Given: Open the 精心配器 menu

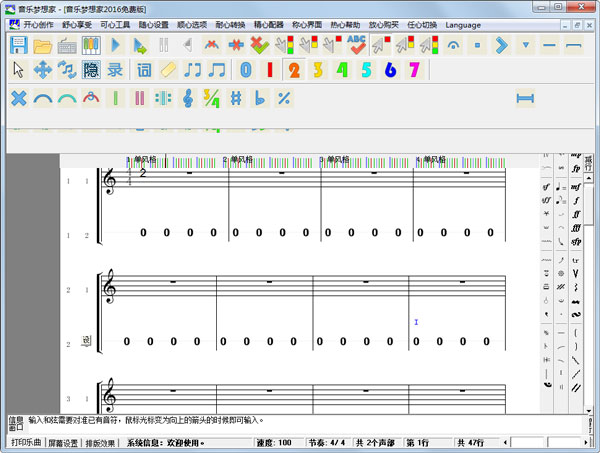Looking at the screenshot, I should point(269,25).
